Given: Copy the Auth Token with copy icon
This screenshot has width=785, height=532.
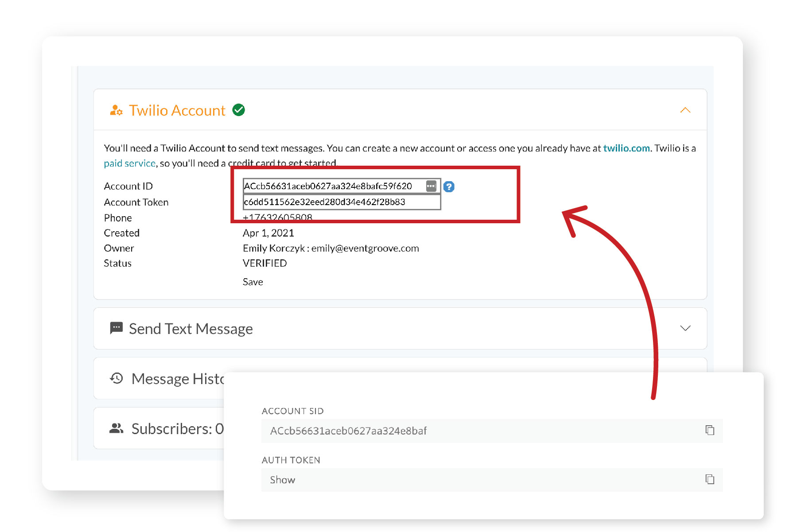Looking at the screenshot, I should (x=710, y=479).
